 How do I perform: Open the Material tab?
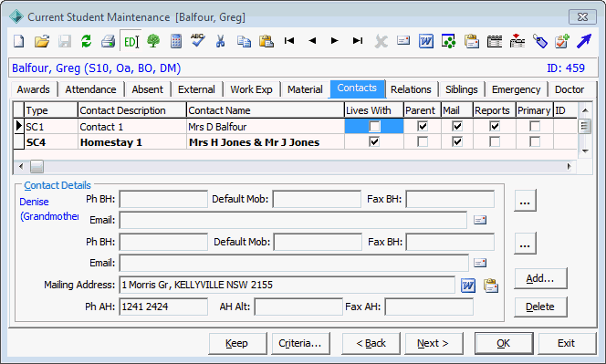[305, 89]
